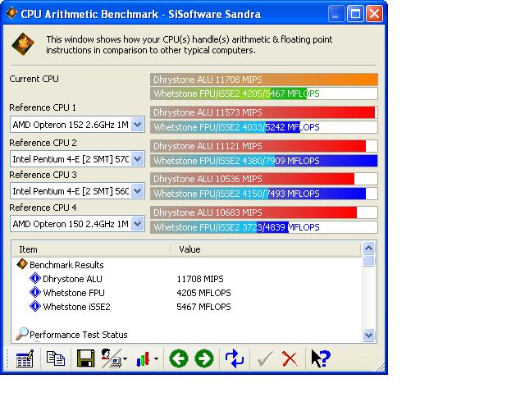Click the Performance Test Status magnifier icon
Screen dimensions: 525x420
pos(22,334)
